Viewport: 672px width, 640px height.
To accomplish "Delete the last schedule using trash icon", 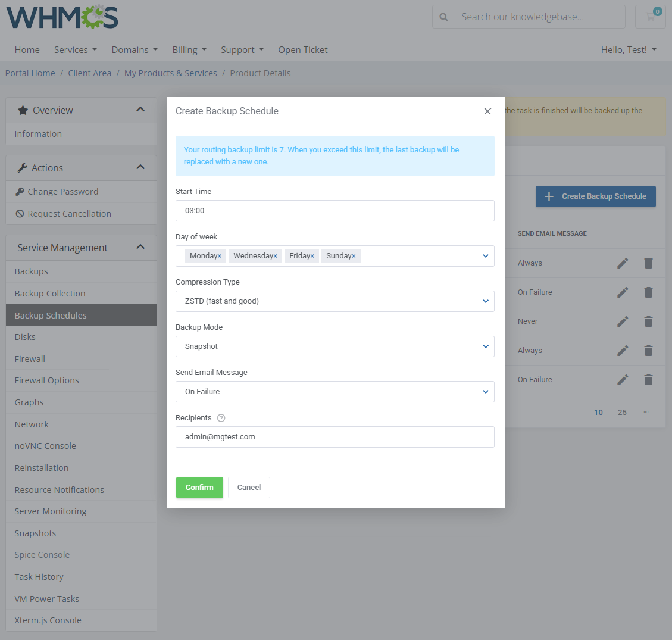I will point(648,379).
